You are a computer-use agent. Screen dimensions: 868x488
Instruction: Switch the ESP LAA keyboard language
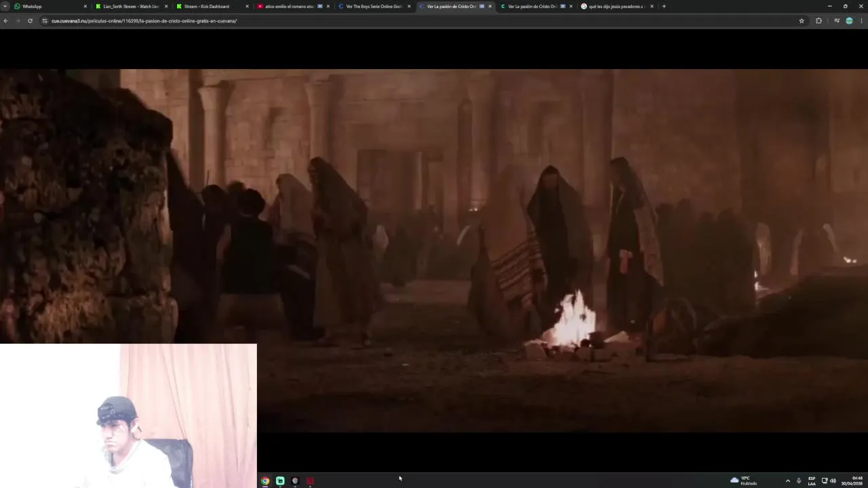pos(812,481)
